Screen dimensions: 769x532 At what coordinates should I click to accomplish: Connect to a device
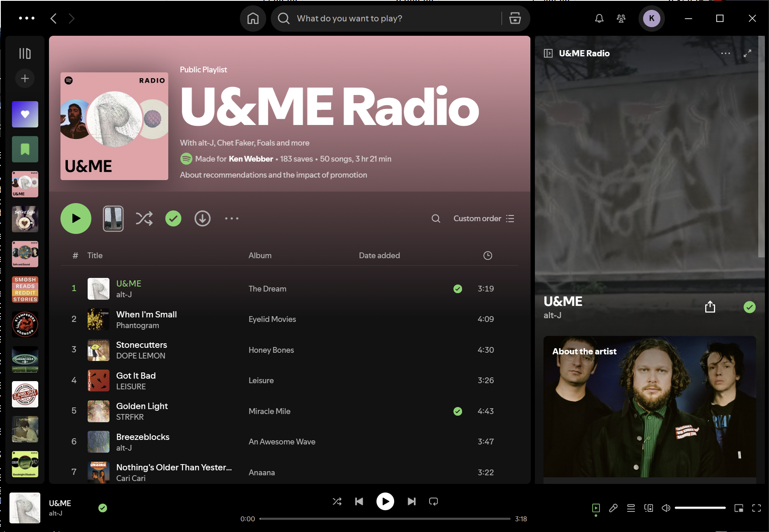pyautogui.click(x=648, y=508)
